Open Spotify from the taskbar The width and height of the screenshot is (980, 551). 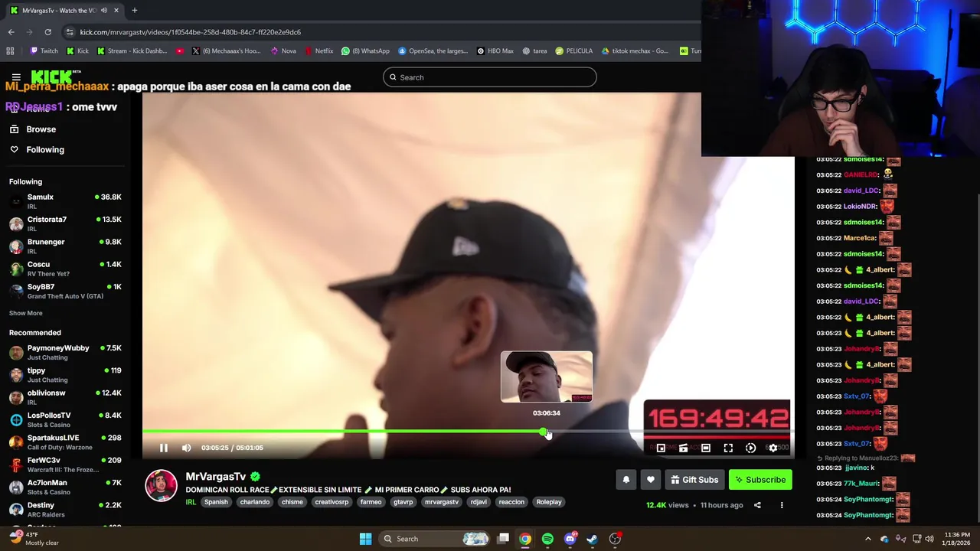pyautogui.click(x=547, y=539)
